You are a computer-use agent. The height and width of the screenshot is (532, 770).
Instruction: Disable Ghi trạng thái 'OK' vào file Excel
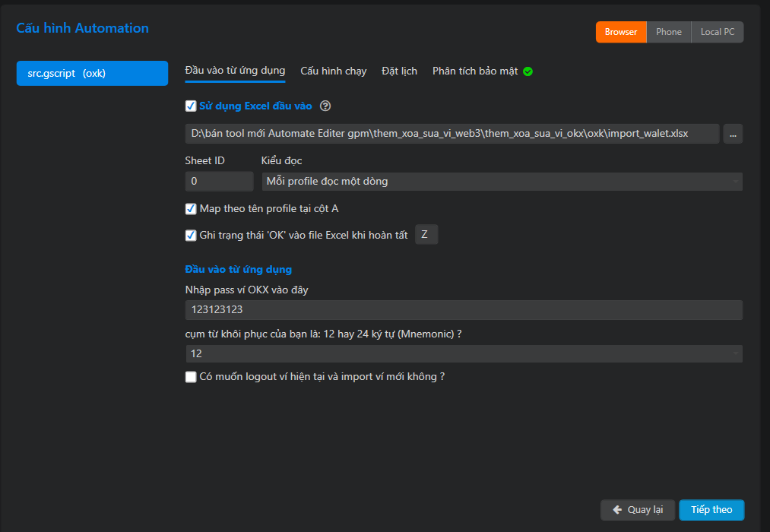click(191, 235)
